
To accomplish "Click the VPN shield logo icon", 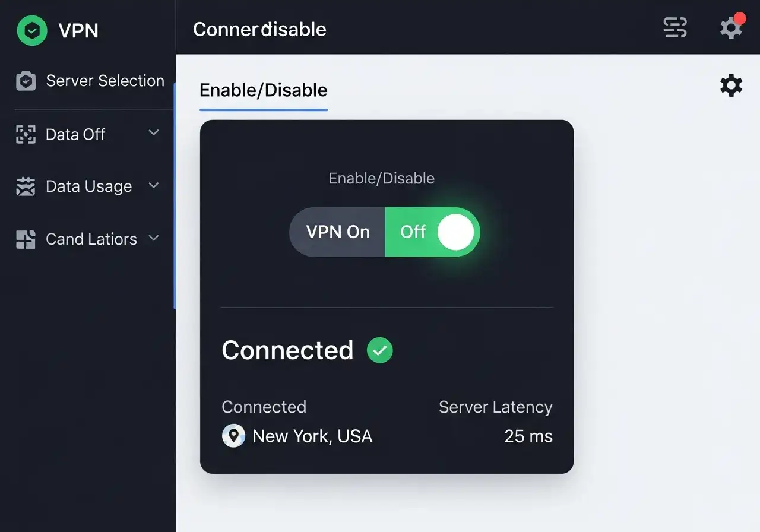I will (32, 30).
